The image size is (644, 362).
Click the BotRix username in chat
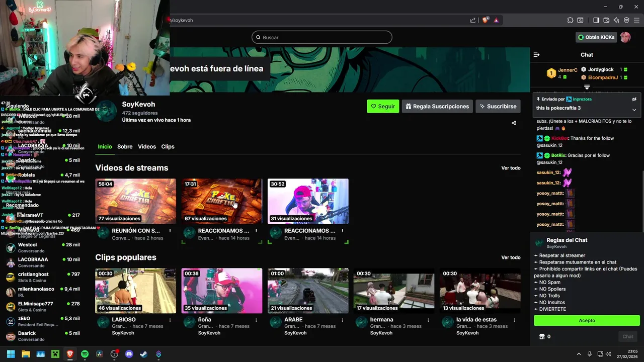click(x=558, y=155)
